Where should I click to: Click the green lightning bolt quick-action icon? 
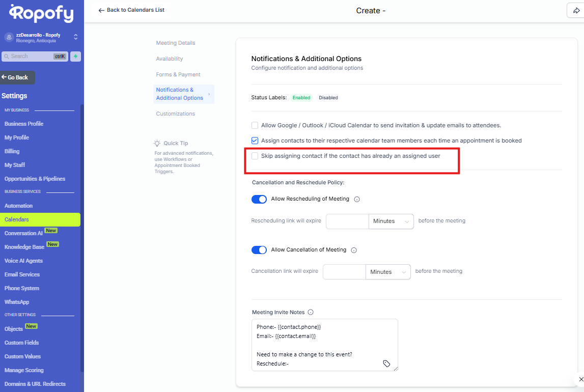tap(75, 57)
